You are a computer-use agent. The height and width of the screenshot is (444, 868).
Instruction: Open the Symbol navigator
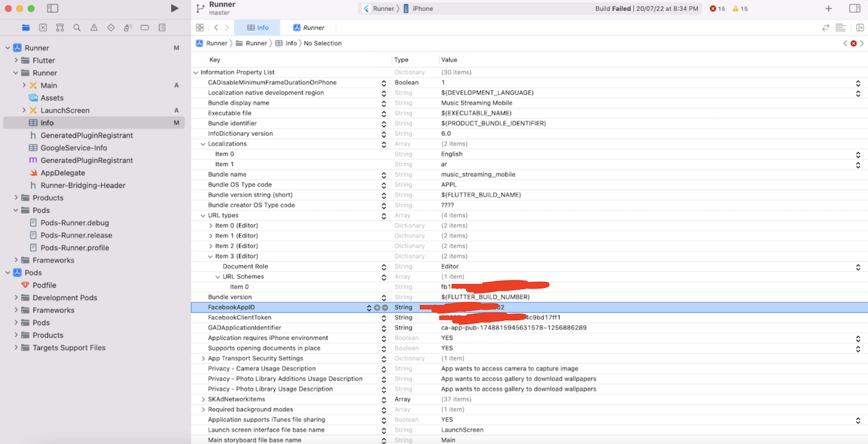(60, 27)
